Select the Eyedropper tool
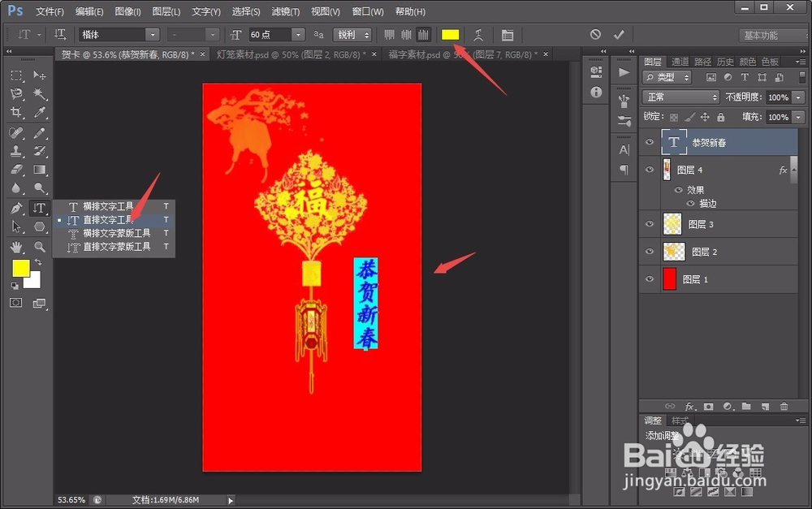Viewport: 812px width, 509px height. tap(39, 112)
